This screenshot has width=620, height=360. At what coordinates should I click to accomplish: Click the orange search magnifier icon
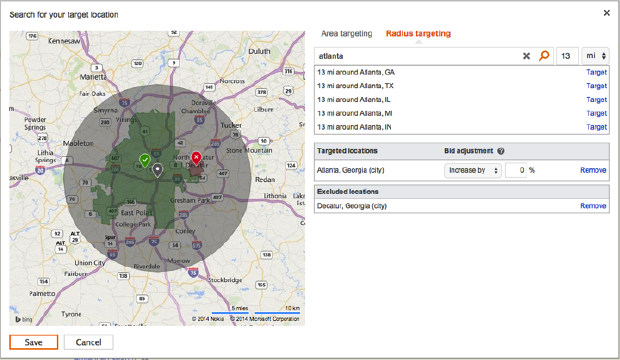pos(544,56)
